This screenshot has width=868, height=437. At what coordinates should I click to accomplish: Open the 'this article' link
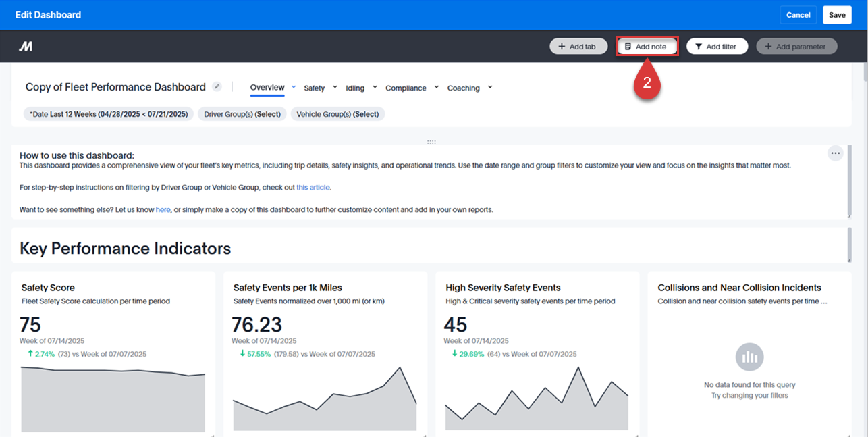coord(313,187)
